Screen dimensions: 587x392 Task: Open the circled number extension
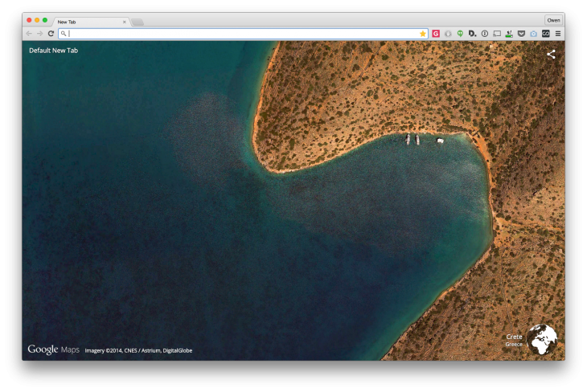click(x=485, y=34)
